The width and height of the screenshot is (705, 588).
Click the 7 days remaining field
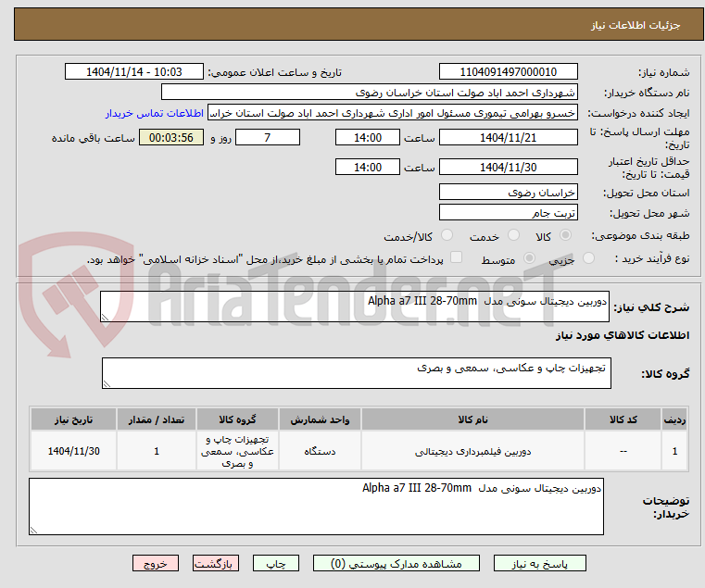pyautogui.click(x=268, y=138)
